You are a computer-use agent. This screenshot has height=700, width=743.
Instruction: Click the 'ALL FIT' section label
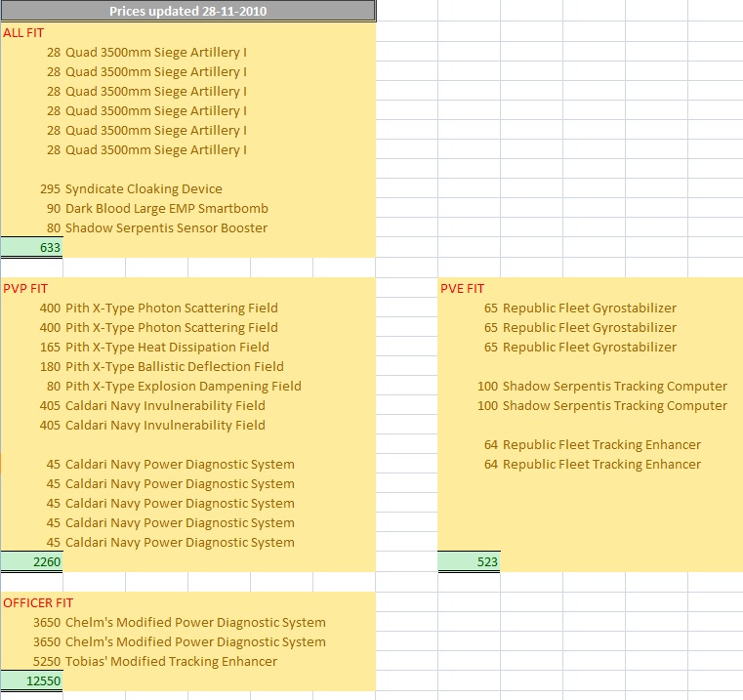pyautogui.click(x=23, y=32)
